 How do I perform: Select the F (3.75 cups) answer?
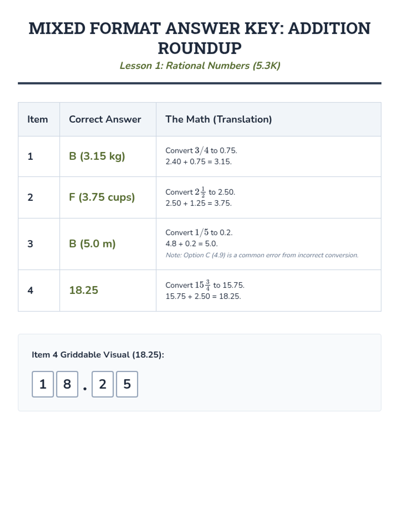coord(102,197)
